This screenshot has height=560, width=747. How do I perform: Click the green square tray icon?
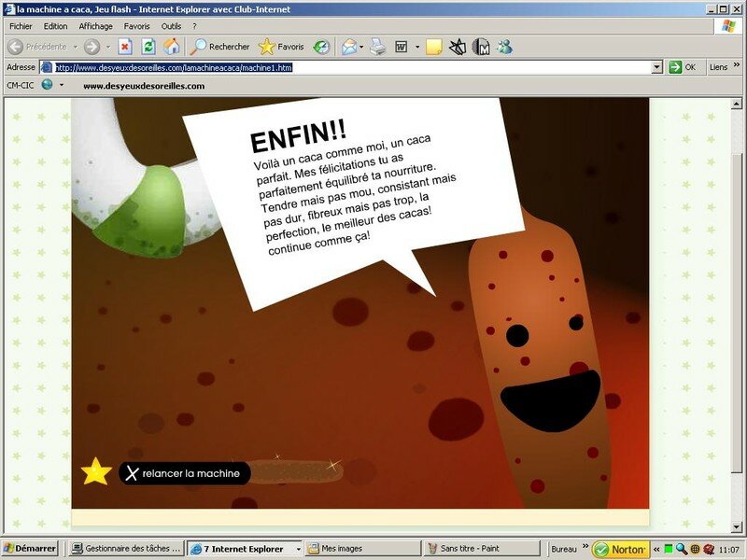669,549
